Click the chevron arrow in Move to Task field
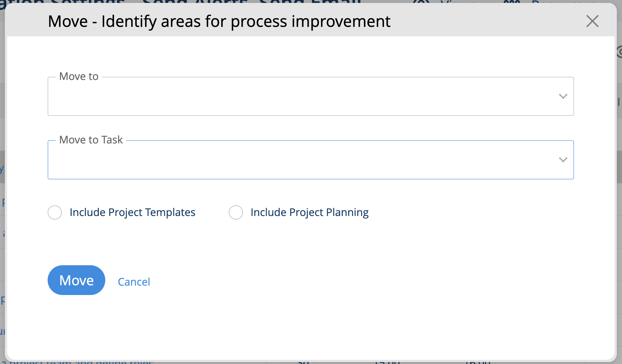 point(563,160)
